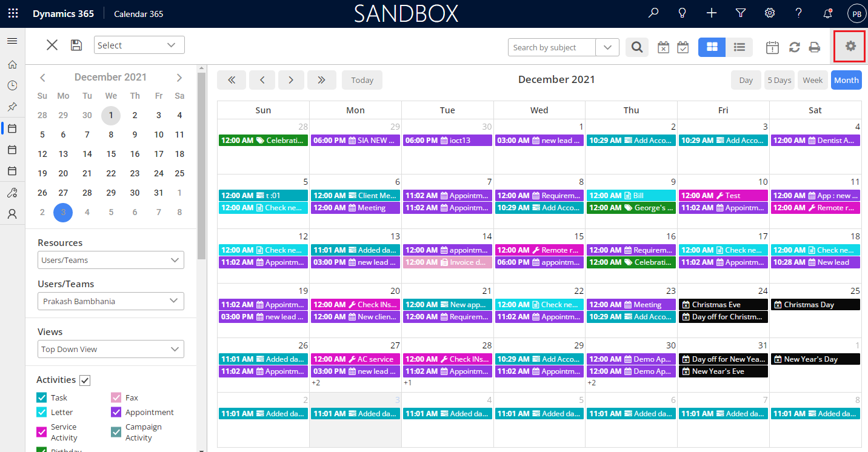The image size is (868, 452).
Task: Click the plus quick create icon
Action: pos(712,13)
